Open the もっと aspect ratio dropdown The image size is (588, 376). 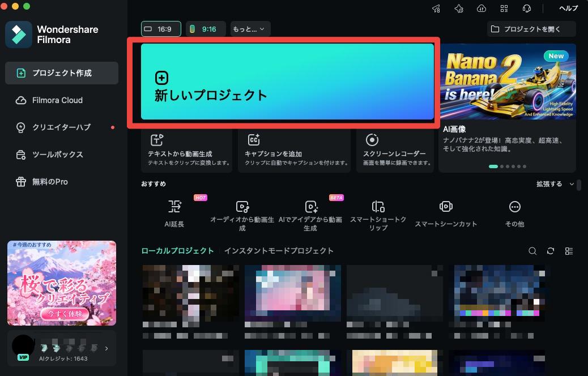click(249, 28)
